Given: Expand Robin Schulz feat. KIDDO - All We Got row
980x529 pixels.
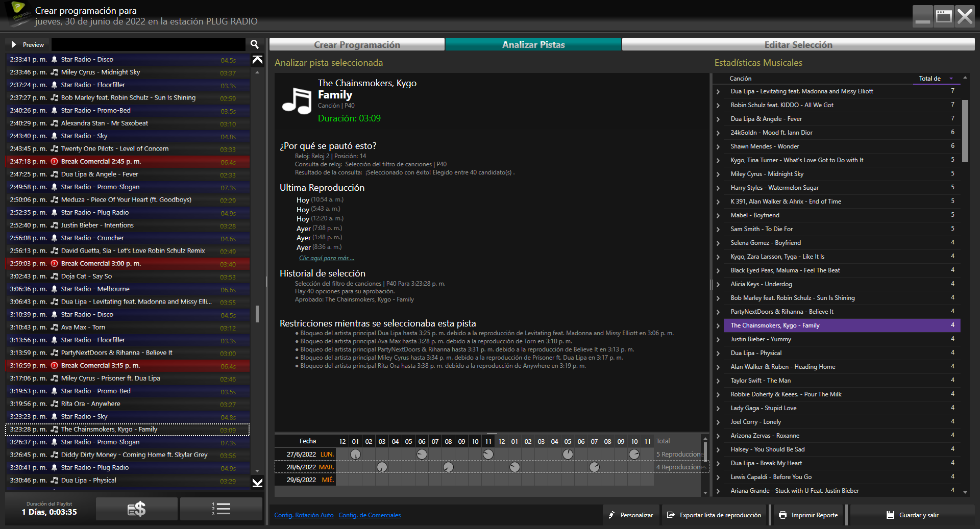Looking at the screenshot, I should pos(718,106).
